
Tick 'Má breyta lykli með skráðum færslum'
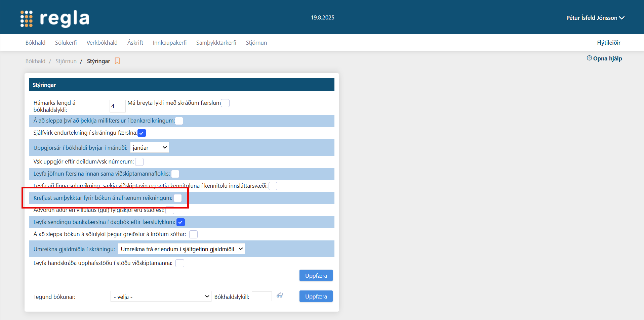(x=225, y=103)
